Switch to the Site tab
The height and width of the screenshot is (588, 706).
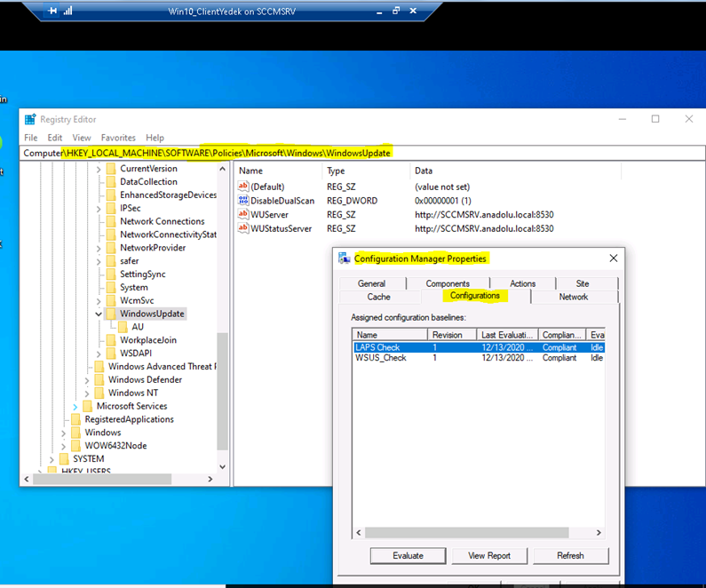click(x=583, y=283)
